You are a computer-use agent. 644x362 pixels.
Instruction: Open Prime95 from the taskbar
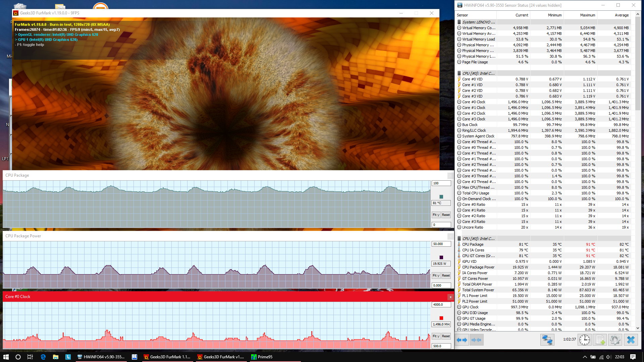click(x=262, y=357)
